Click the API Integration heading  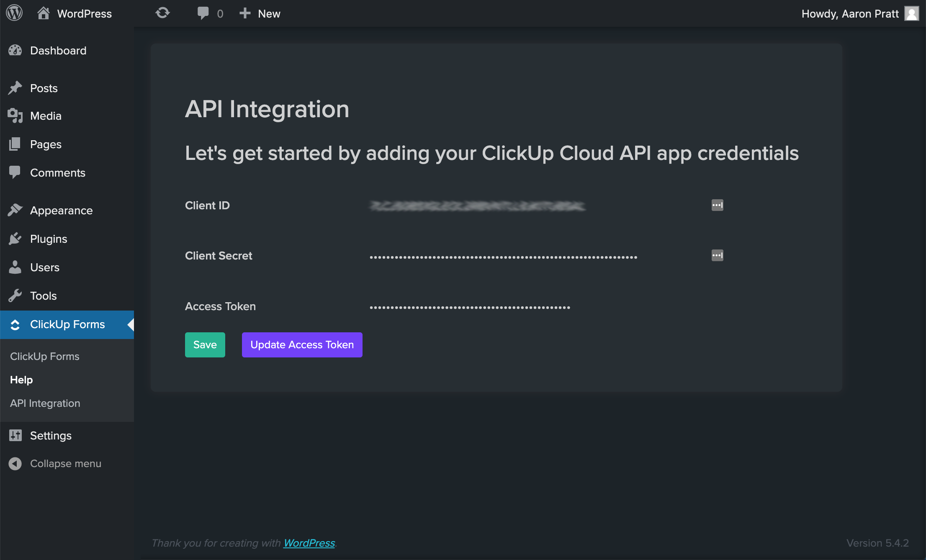pos(267,109)
